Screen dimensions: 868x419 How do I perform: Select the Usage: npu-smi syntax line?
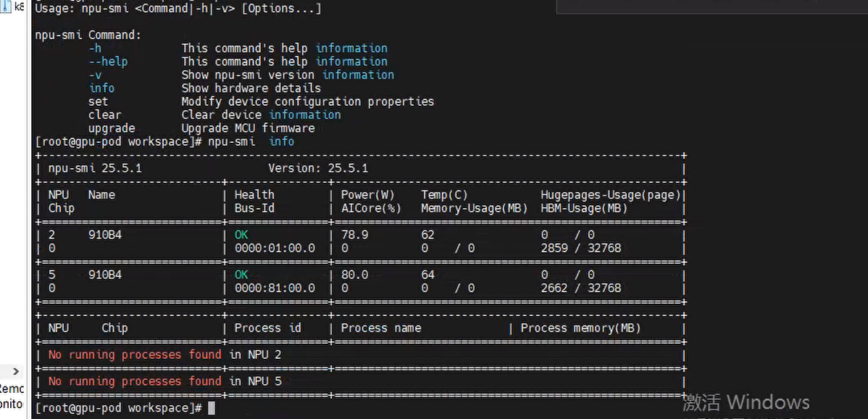[x=177, y=9]
